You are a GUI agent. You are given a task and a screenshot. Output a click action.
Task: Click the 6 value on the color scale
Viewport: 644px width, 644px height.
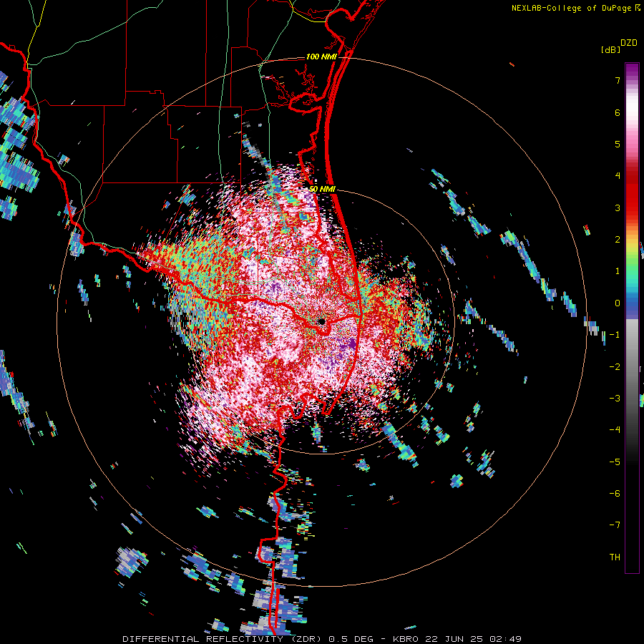click(618, 112)
